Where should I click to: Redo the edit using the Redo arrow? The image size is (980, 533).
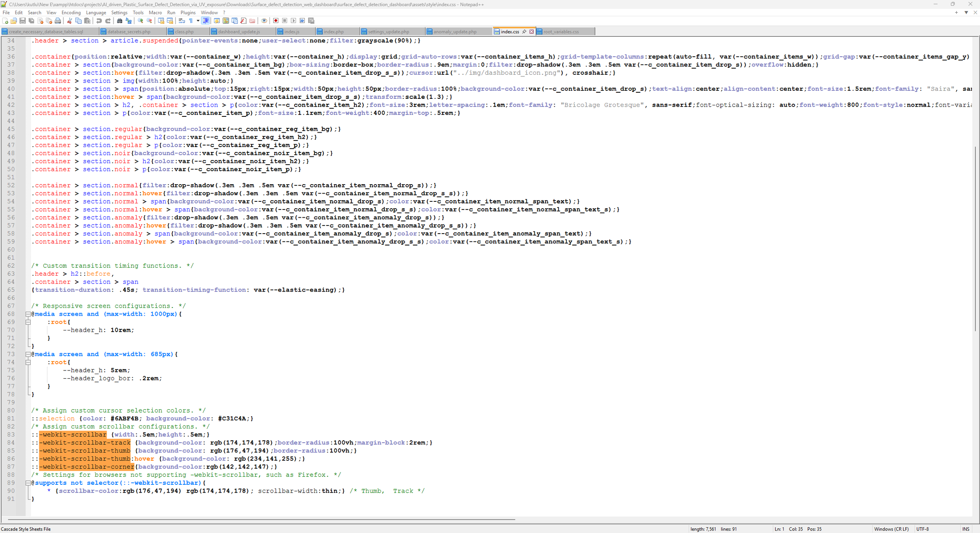coord(108,21)
